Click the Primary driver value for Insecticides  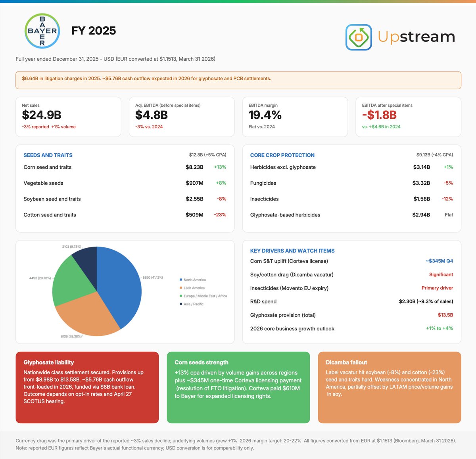[437, 288]
